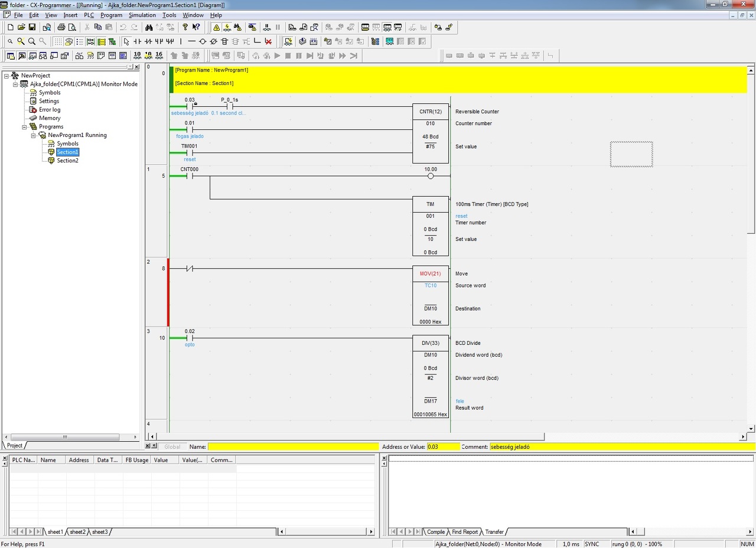
Task: Open the File menu
Action: click(18, 15)
